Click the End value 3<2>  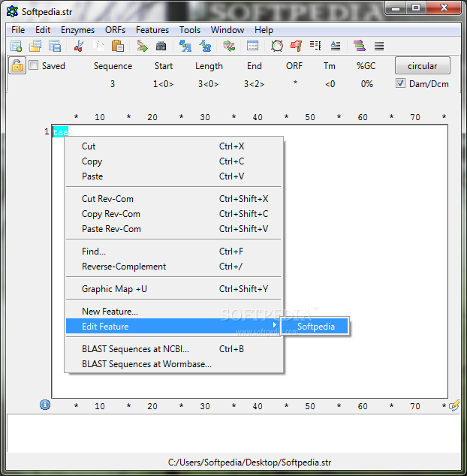tap(254, 84)
